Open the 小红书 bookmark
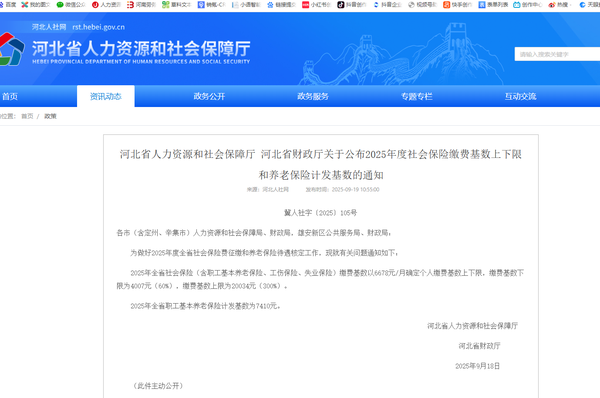The image size is (600, 398). coord(316,5)
